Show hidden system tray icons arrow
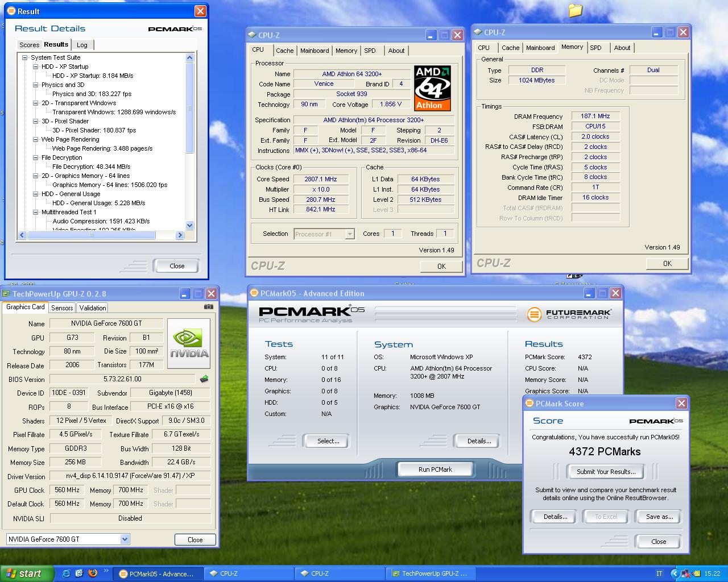 [x=675, y=573]
